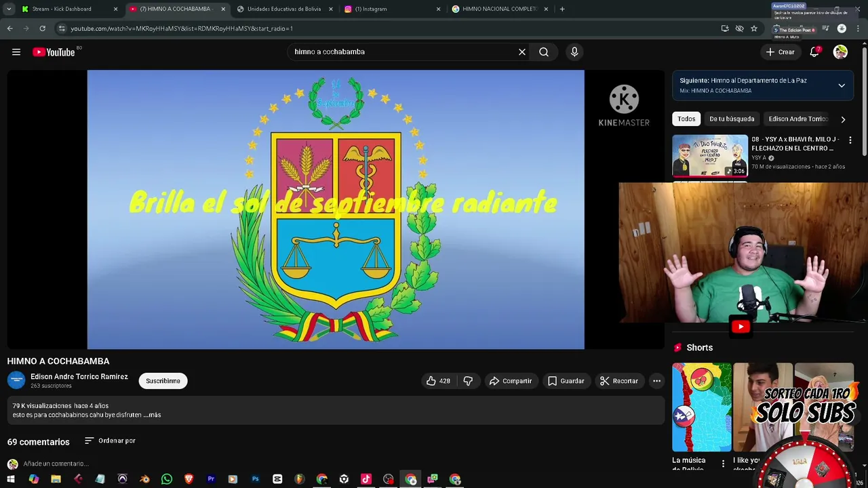Click Añade un comentario field
Viewport: 868px width, 488px height.
click(x=56, y=464)
